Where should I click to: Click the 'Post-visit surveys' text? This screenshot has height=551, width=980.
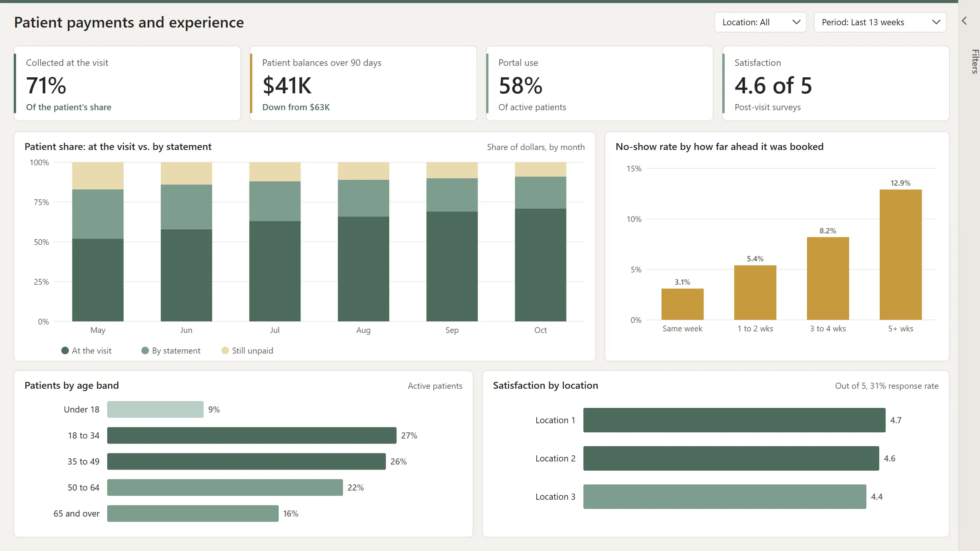point(768,107)
